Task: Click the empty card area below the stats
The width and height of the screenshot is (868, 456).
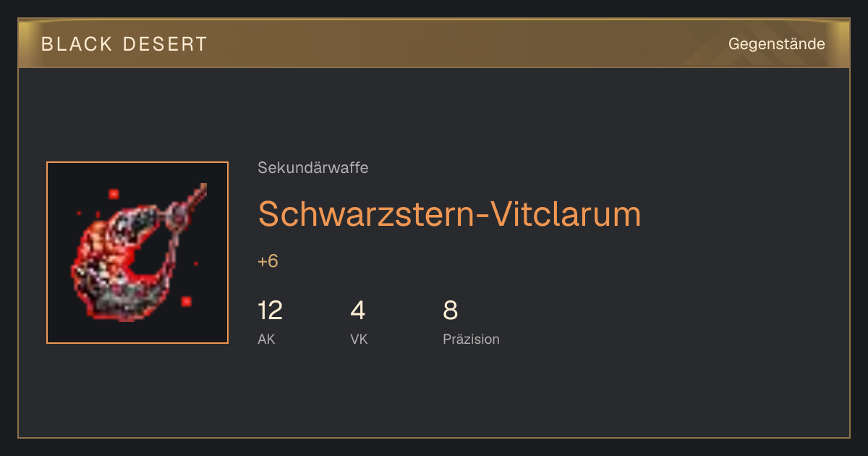Action: (434, 394)
